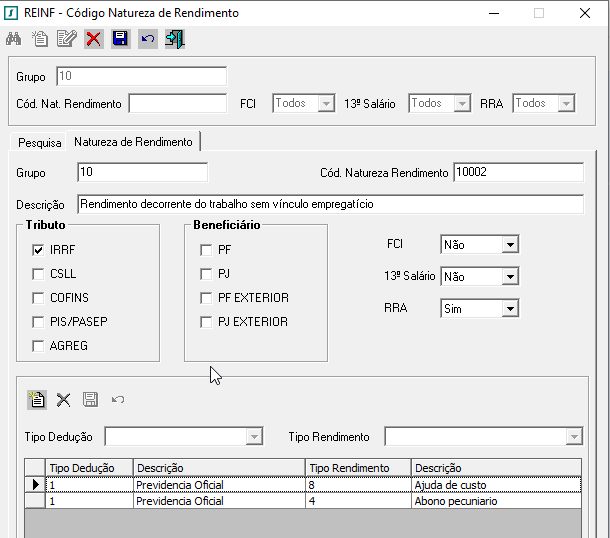Click the new record document icon
610x538 pixels.
[40, 39]
